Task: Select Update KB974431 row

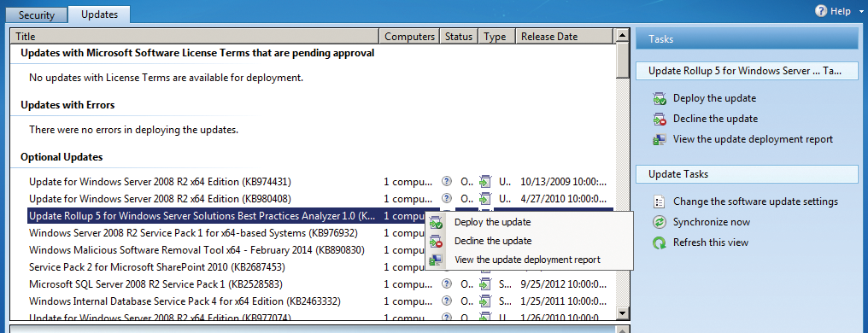Action: coord(320,181)
